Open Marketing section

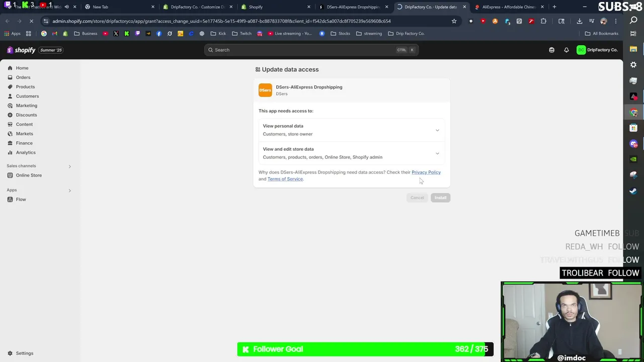click(x=26, y=106)
